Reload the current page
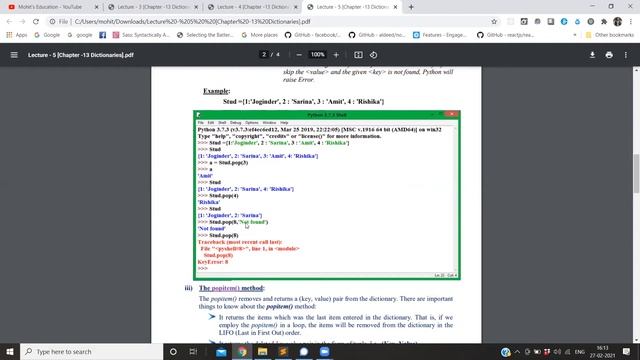The image size is (640, 360). pos(36,21)
